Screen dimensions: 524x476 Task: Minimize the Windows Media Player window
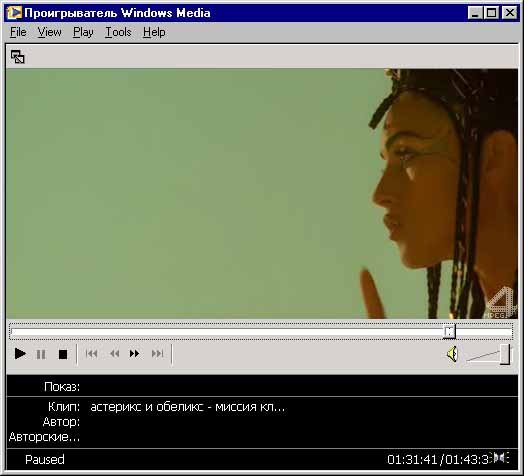click(475, 13)
